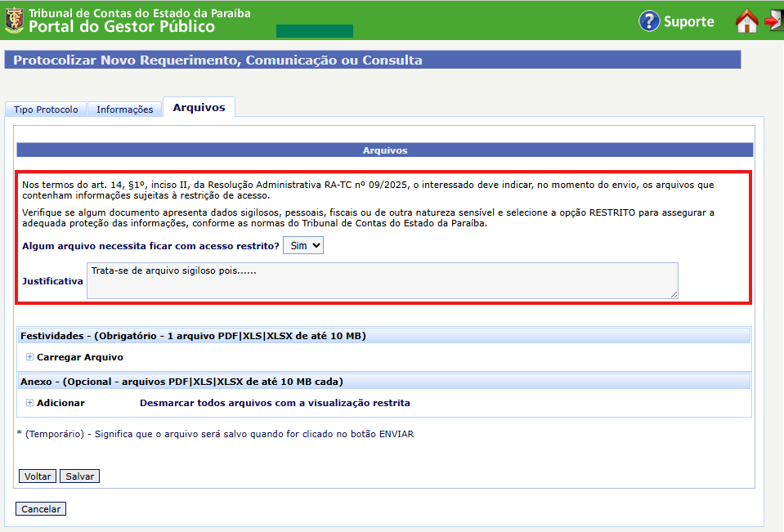
Task: Focus the Justificativa text area
Action: tap(383, 281)
